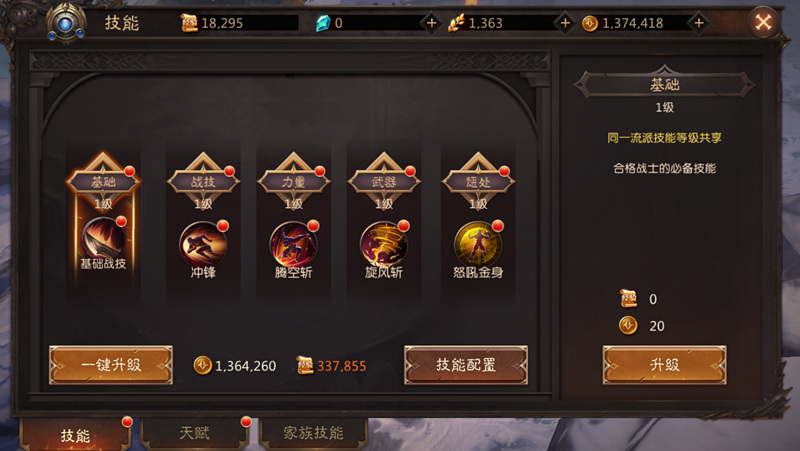
Task: Select the 怒吼金身 golden body skill
Action: (x=478, y=244)
